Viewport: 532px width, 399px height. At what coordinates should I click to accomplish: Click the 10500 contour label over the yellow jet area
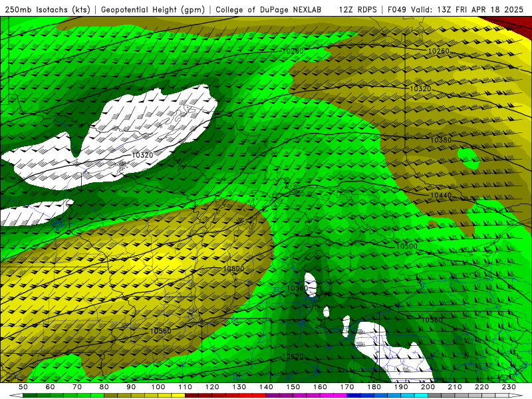click(x=234, y=269)
